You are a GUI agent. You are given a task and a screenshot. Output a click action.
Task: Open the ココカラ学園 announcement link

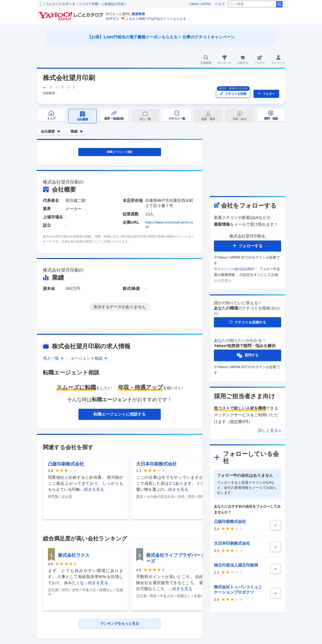[83, 4]
